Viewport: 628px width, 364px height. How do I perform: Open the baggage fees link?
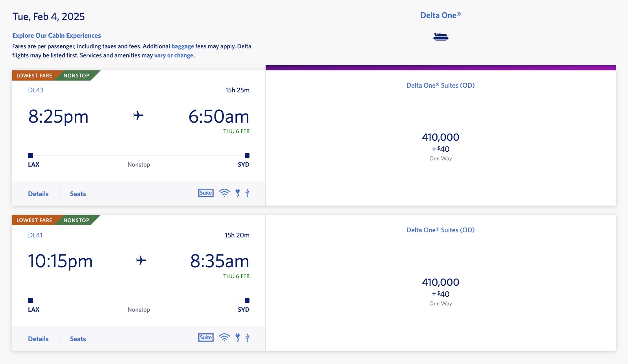coord(182,46)
